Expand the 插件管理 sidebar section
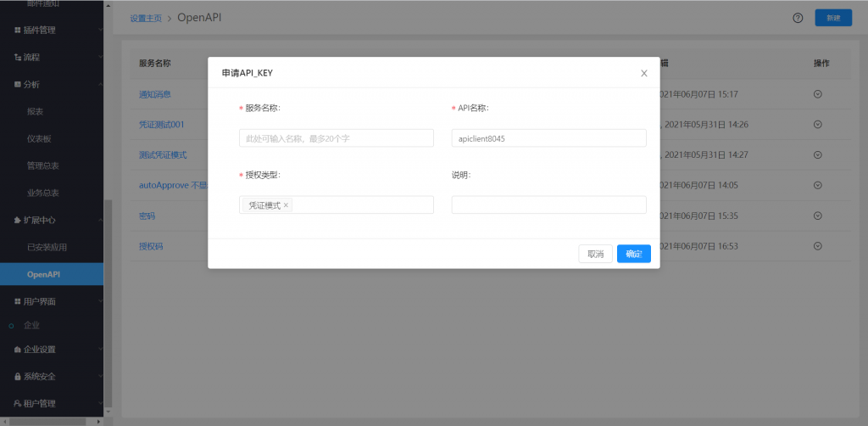Viewport: 868px width, 426px height. pos(51,31)
